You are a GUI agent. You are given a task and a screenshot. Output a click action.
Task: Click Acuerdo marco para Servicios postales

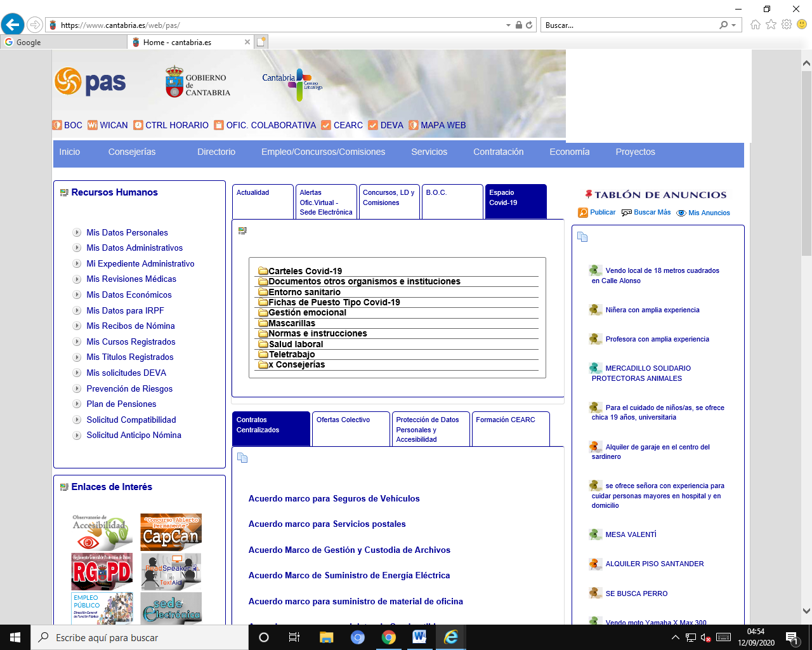327,524
